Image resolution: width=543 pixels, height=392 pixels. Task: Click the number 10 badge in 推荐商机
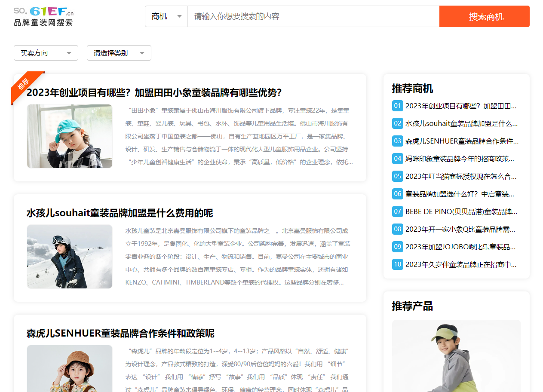coord(397,264)
